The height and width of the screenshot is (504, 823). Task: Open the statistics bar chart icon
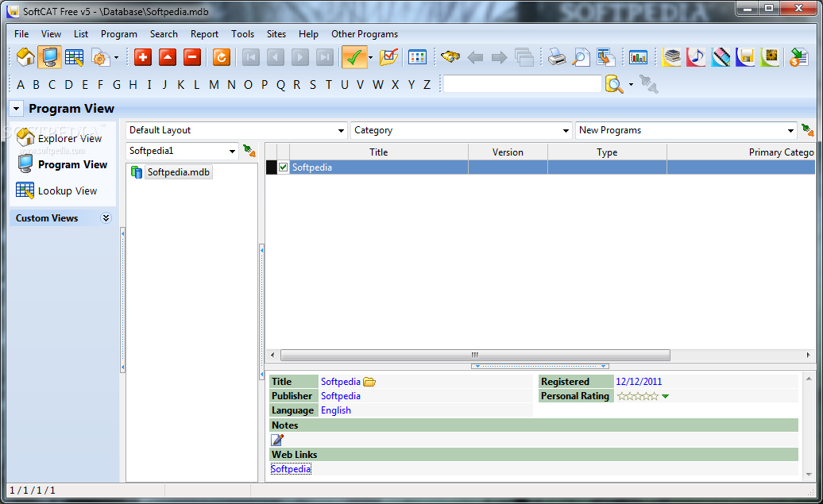tap(638, 57)
